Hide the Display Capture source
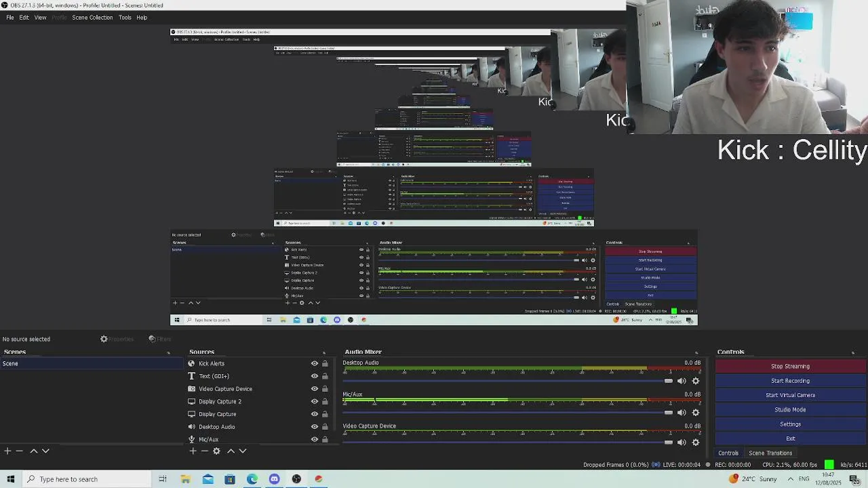This screenshot has height=488, width=868. (x=315, y=414)
